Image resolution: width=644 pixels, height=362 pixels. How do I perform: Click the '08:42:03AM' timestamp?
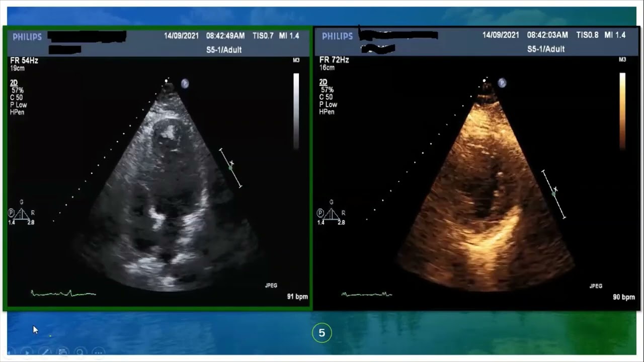point(547,35)
